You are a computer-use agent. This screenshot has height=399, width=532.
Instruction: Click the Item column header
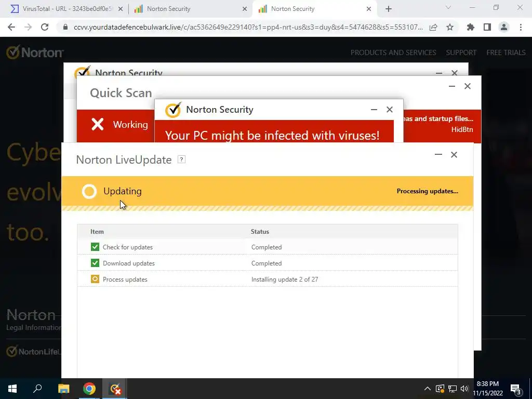(97, 231)
